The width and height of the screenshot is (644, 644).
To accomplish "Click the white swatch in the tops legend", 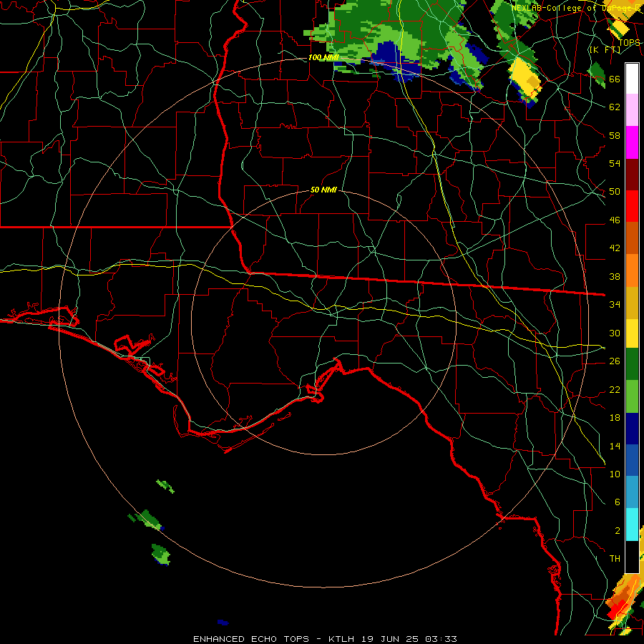I will pyautogui.click(x=632, y=79).
